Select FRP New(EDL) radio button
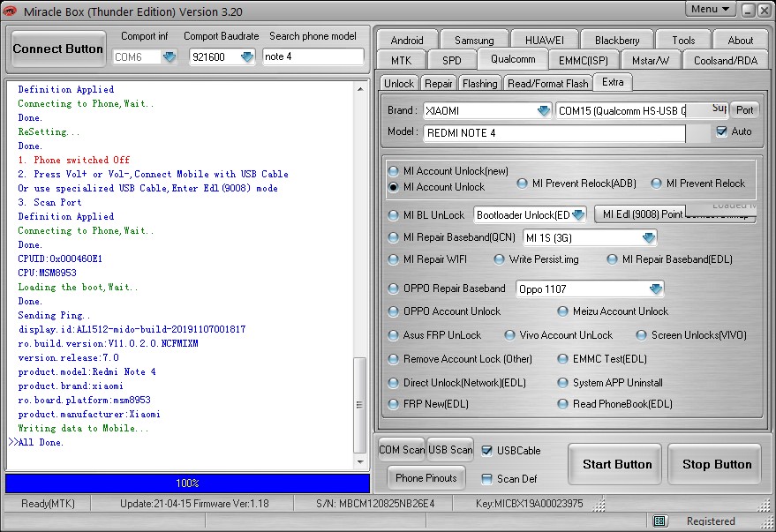Screen dimensions: 776x532 tap(393, 404)
